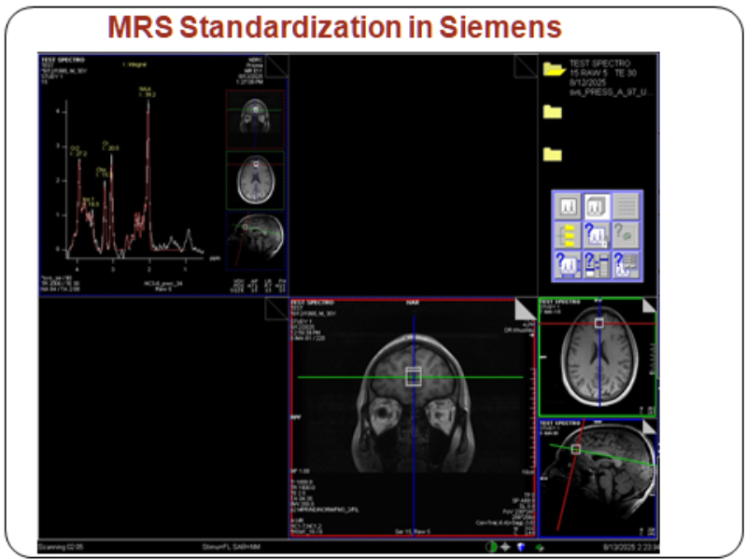Viewport: 747px width, 560px height.
Task: Click the voxel box on large coronal image
Action: pyautogui.click(x=414, y=376)
